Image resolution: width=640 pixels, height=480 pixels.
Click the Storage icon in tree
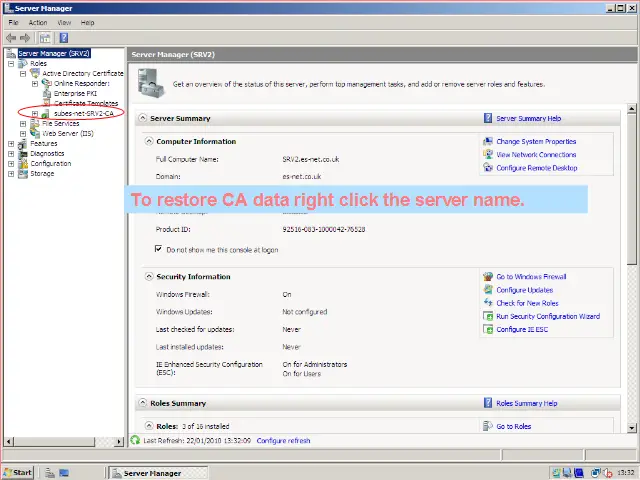pyautogui.click(x=23, y=173)
